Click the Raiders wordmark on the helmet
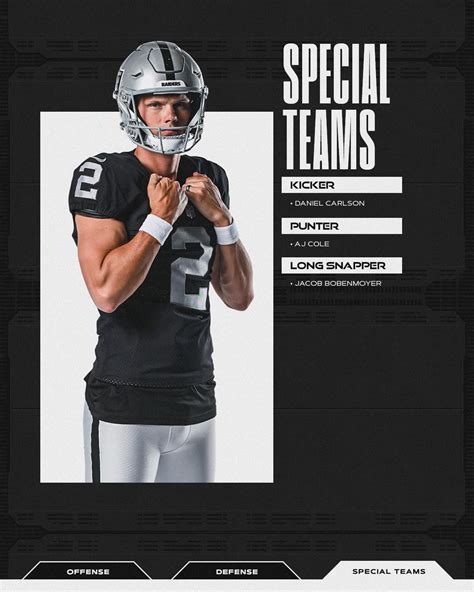The width and height of the screenshot is (474, 592). point(171,84)
